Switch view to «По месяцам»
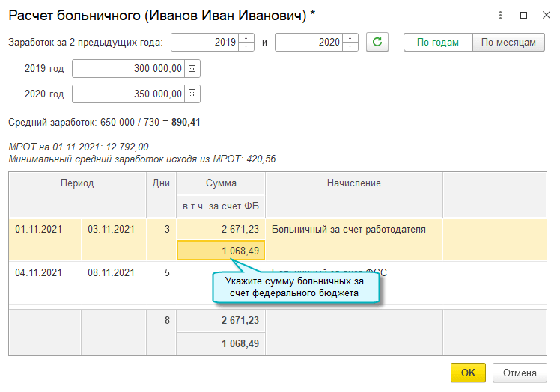 click(508, 43)
